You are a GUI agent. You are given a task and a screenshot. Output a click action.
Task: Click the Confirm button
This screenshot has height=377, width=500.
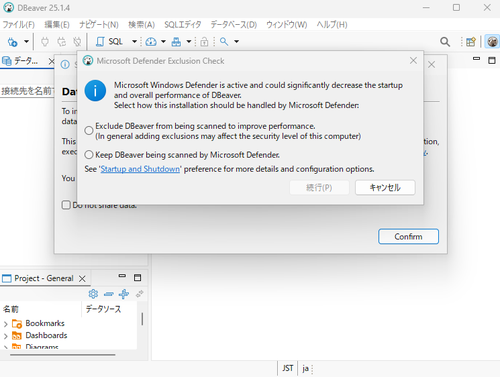408,237
